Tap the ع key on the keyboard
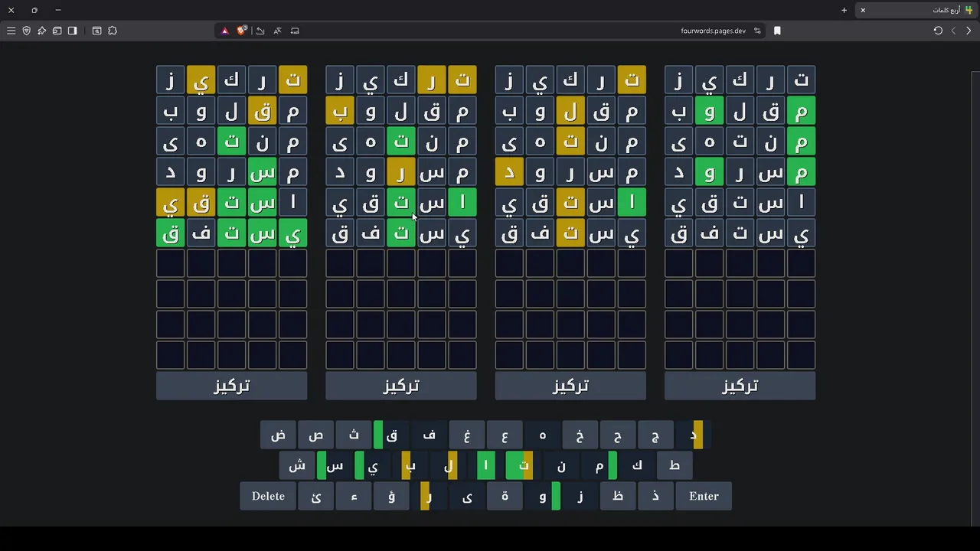Viewport: 980px width, 551px height. pos(505,435)
